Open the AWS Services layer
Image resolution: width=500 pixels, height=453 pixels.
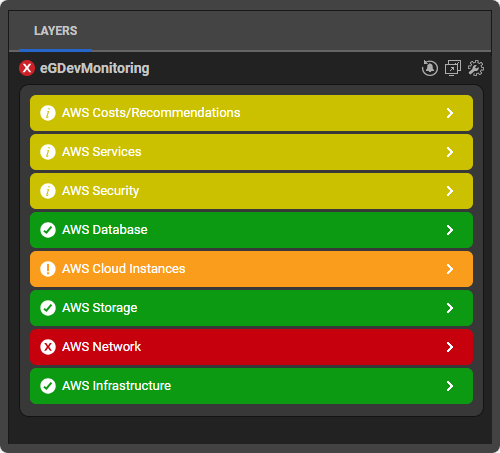click(x=251, y=152)
